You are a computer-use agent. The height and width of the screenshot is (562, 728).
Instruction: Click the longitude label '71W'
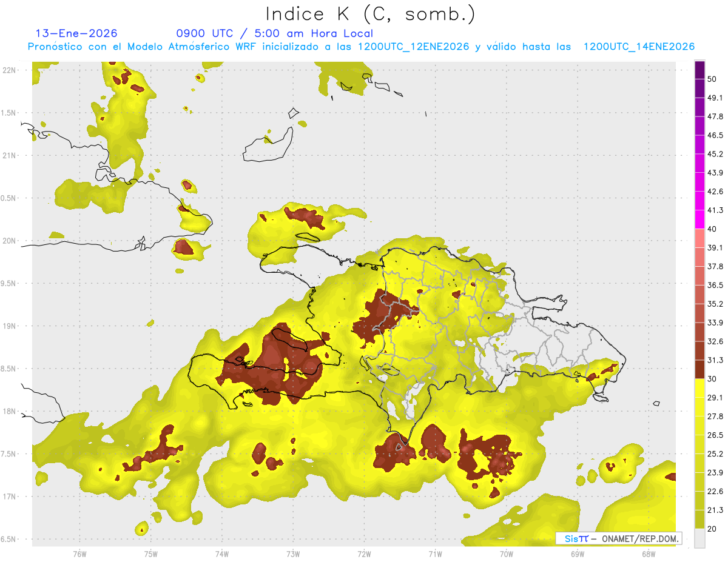coord(435,554)
